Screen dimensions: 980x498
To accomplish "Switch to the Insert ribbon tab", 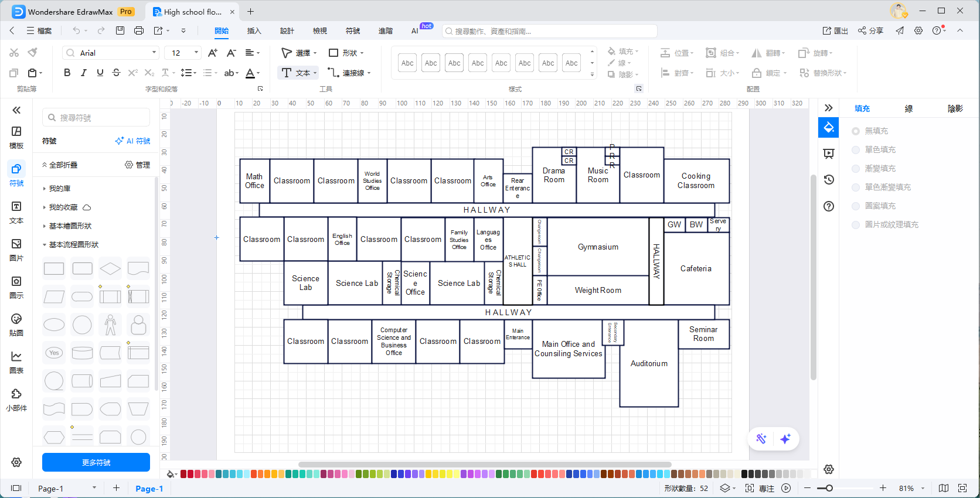I will coord(254,31).
